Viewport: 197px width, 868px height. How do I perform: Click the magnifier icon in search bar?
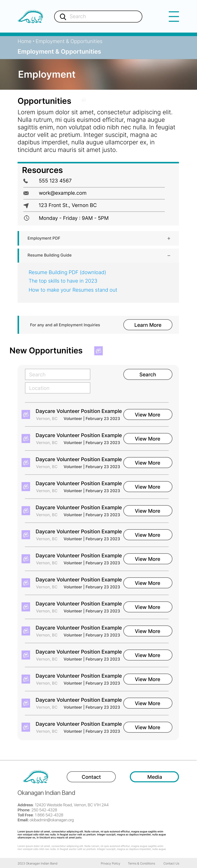[x=63, y=16]
